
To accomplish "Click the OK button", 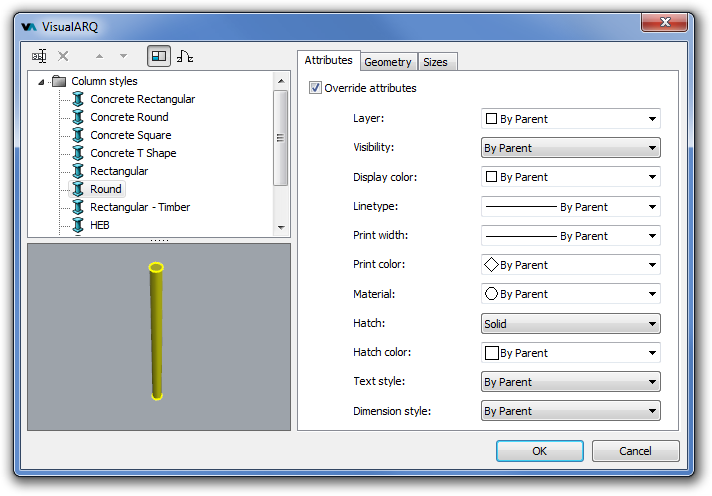I will [539, 451].
